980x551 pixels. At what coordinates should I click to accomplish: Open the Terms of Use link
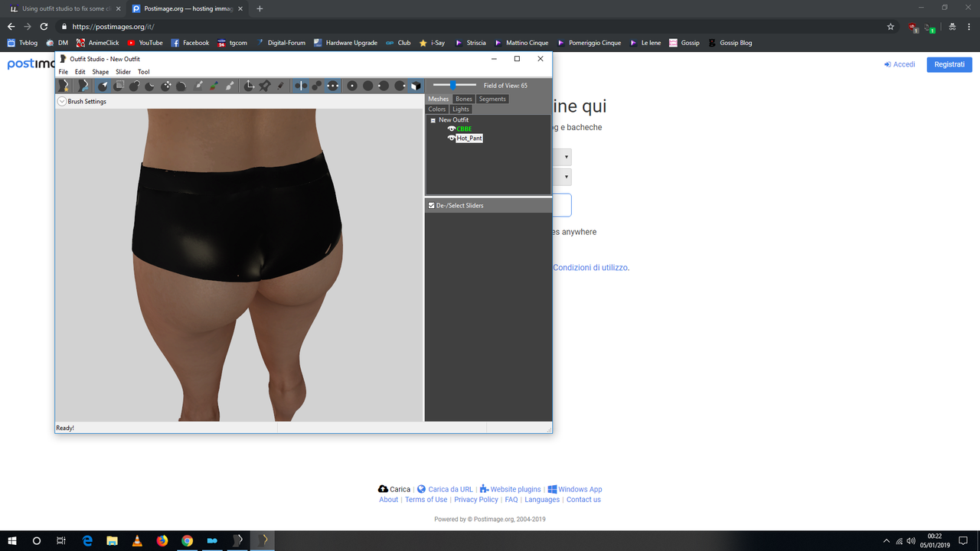(x=426, y=500)
